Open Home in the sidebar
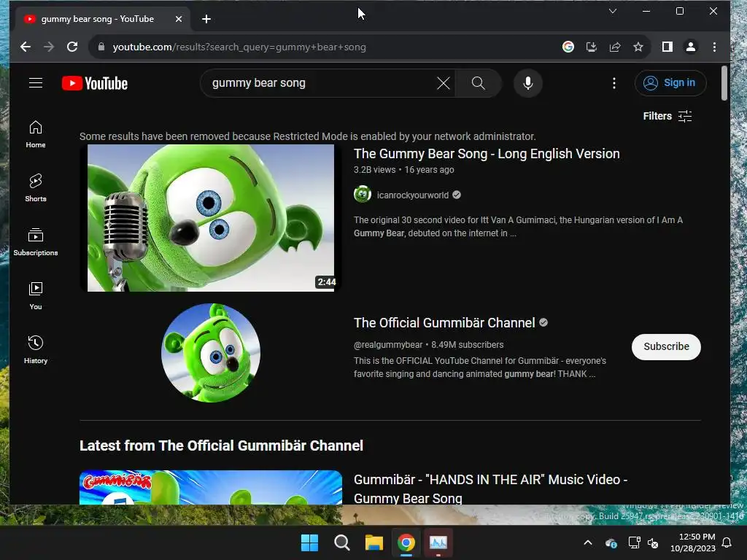Screen dimensions: 747x560 coord(36,134)
